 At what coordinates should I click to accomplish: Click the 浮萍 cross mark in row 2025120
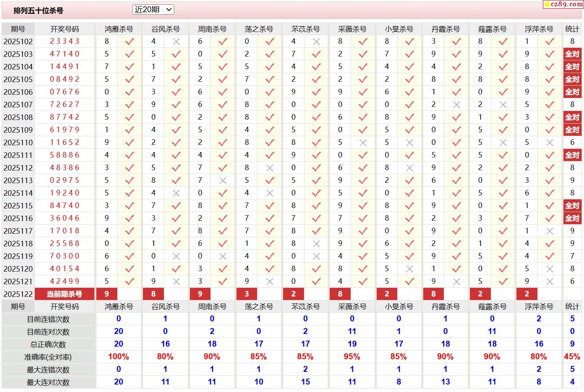pos(550,269)
